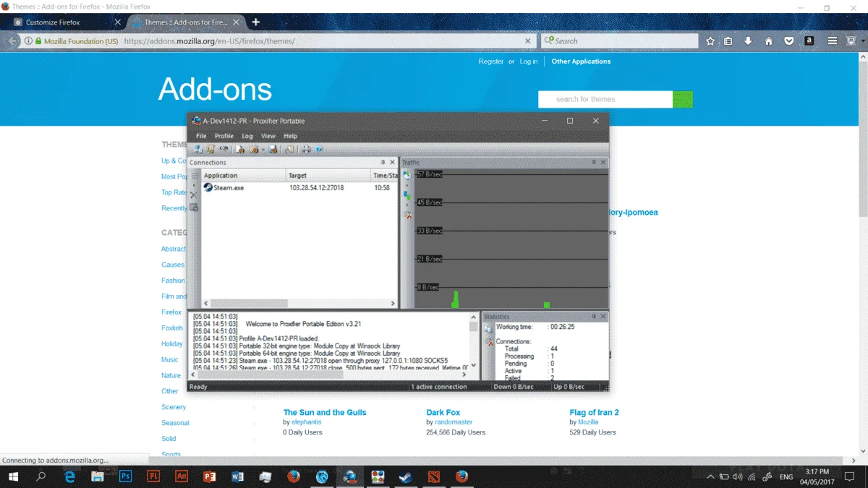Open a new Firefox tab with plus

tap(256, 22)
